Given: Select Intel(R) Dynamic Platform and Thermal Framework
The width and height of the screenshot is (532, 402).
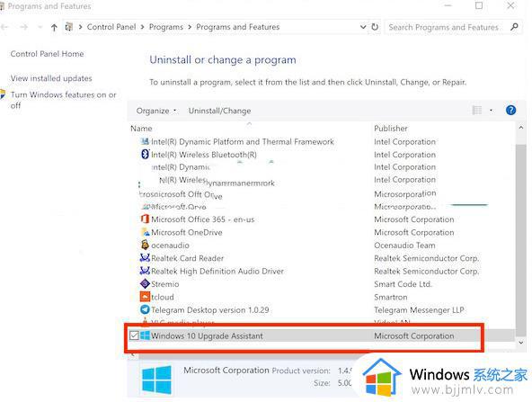Looking at the screenshot, I should (x=243, y=141).
